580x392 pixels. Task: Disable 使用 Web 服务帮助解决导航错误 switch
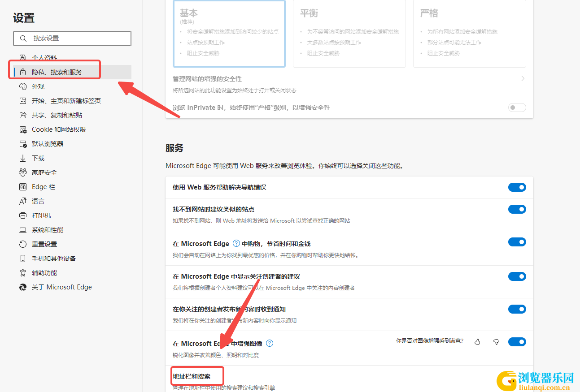(x=517, y=187)
